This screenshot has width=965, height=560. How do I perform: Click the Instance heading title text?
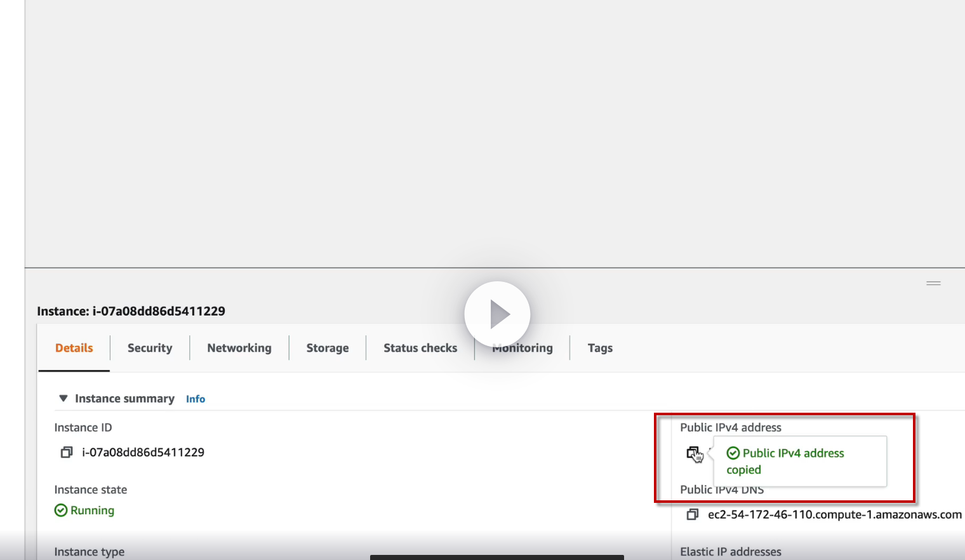[x=131, y=311]
